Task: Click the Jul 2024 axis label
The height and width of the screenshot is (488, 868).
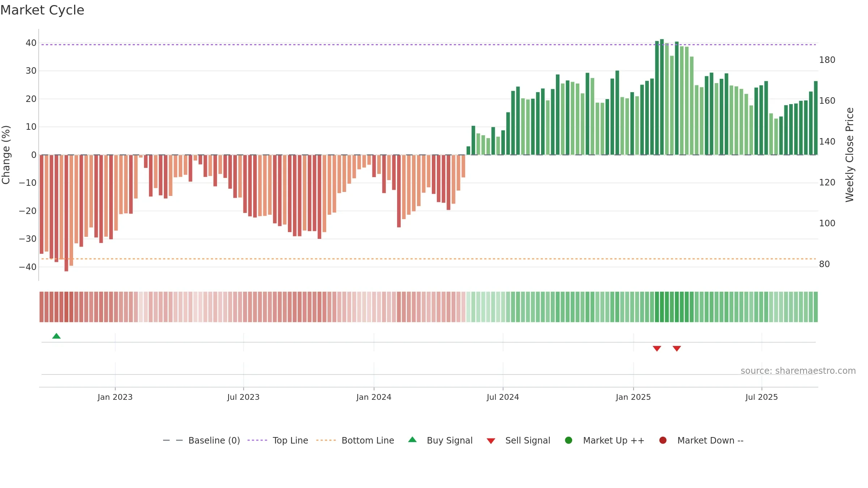Action: [x=503, y=397]
